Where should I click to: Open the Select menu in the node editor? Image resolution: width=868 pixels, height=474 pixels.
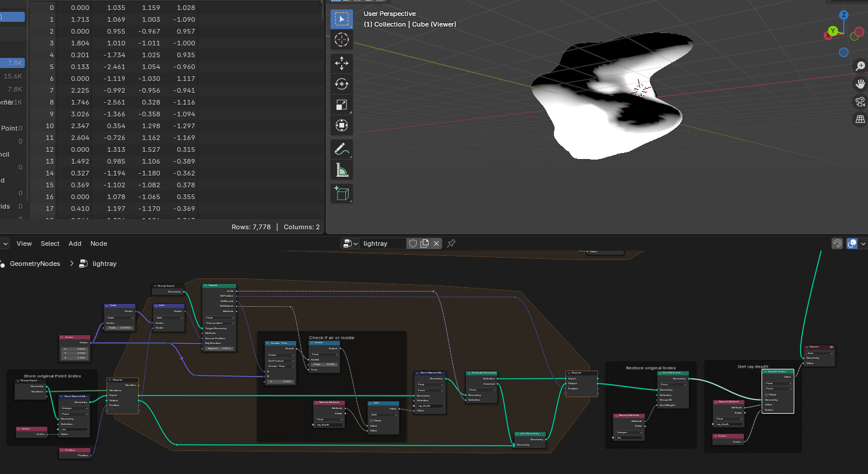[50, 244]
